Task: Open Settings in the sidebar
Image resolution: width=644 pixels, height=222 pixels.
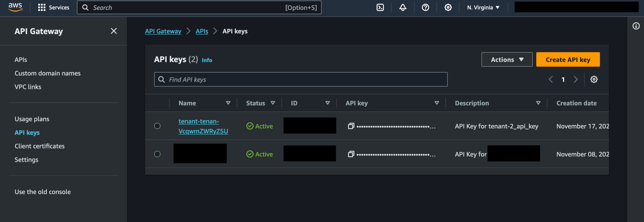Action: (26, 160)
